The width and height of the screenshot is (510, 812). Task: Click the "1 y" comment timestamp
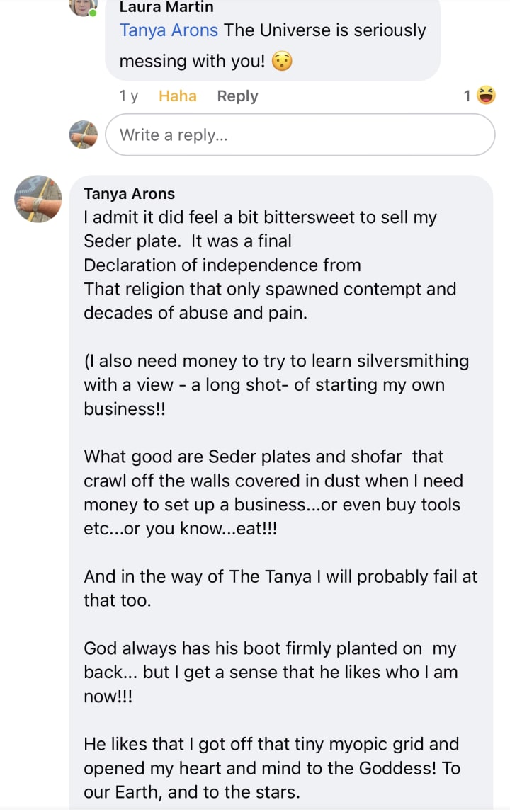129,96
